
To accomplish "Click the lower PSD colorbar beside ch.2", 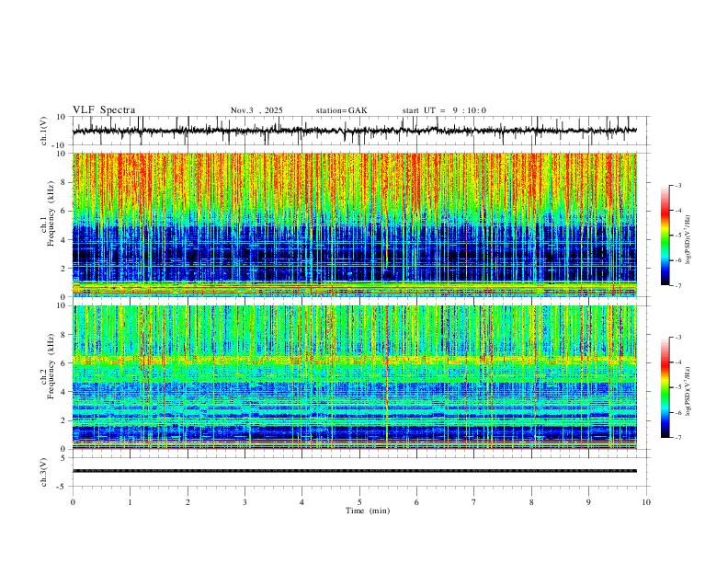I will click(x=665, y=387).
